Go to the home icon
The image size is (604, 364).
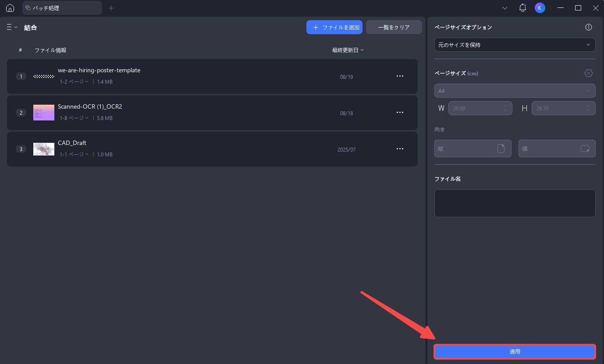point(10,8)
